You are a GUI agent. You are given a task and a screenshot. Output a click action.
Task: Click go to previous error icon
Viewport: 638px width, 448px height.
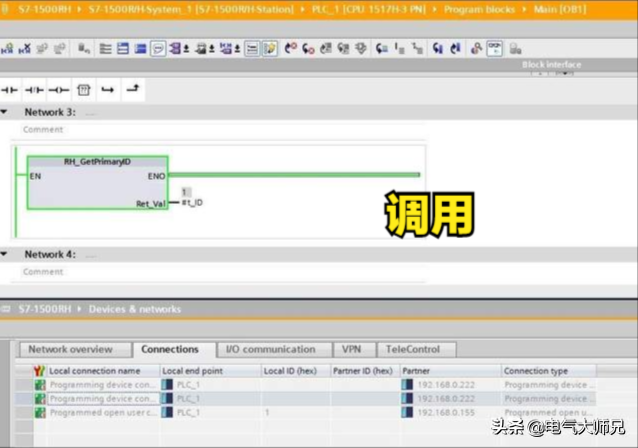tap(291, 49)
